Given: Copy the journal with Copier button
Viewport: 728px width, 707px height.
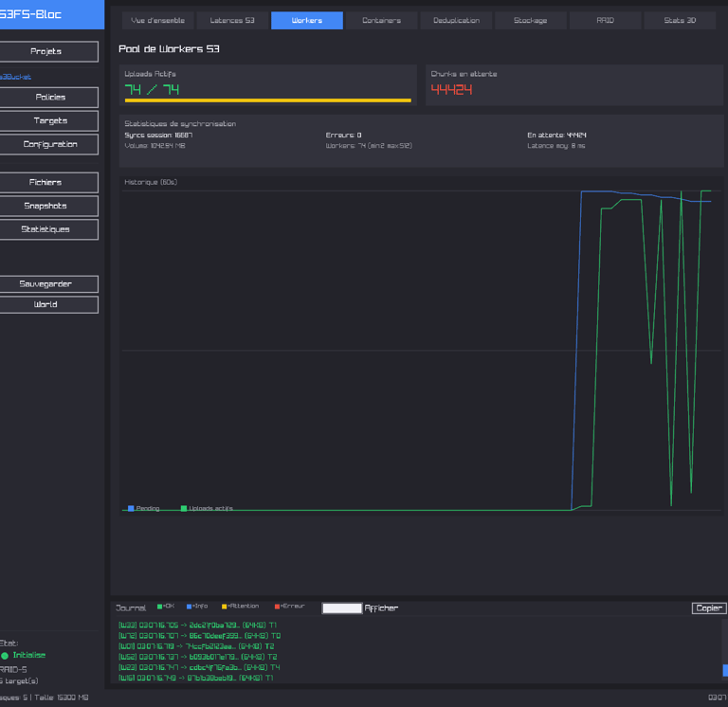Looking at the screenshot, I should pyautogui.click(x=708, y=608).
